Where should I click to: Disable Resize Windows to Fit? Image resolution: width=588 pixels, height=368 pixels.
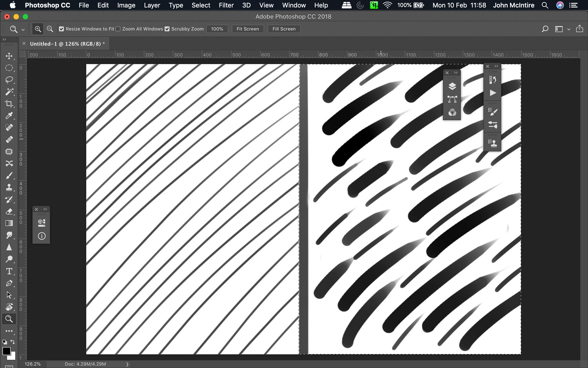point(62,29)
